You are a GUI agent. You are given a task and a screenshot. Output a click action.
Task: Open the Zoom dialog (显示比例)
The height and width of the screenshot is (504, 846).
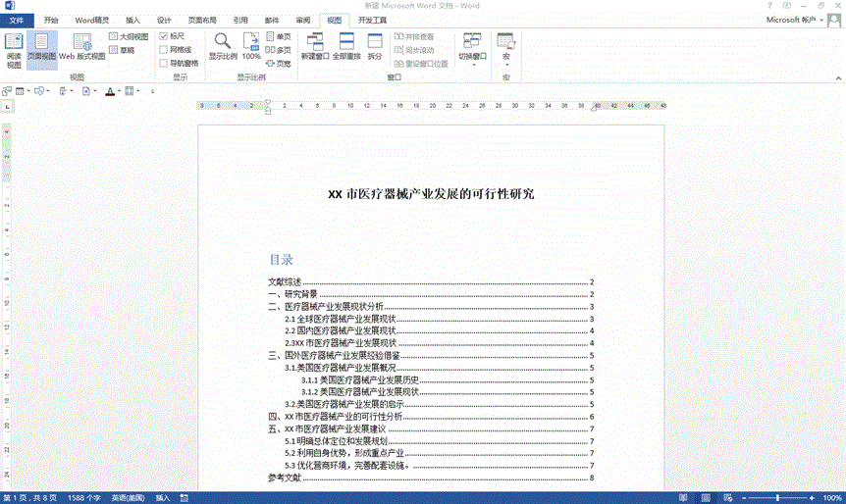223,47
